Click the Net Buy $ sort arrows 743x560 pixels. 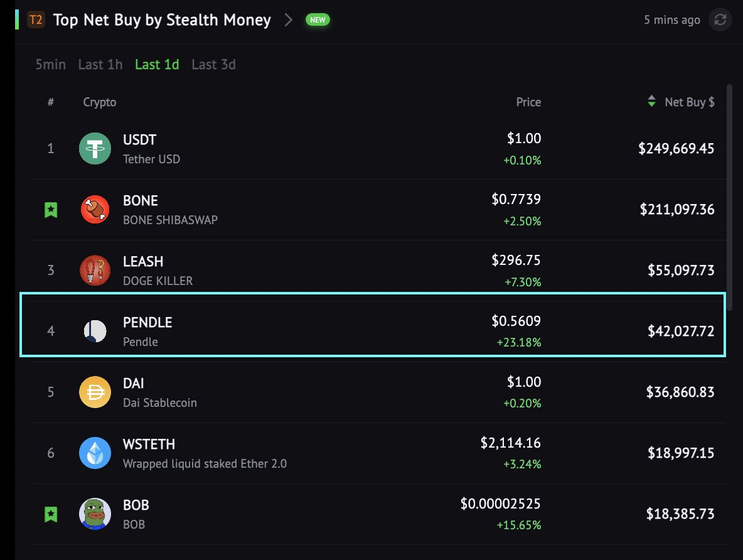click(x=651, y=102)
